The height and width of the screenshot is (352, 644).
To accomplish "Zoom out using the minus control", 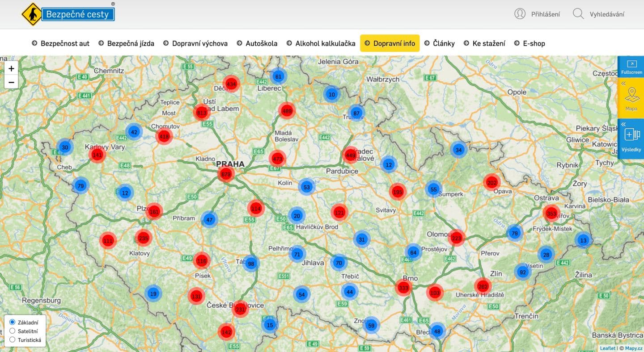I will [11, 82].
